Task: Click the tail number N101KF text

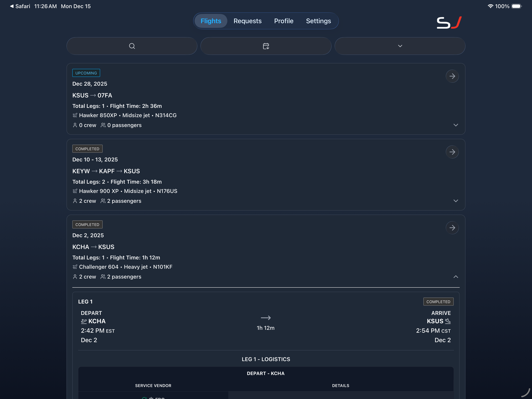Action: (163, 267)
